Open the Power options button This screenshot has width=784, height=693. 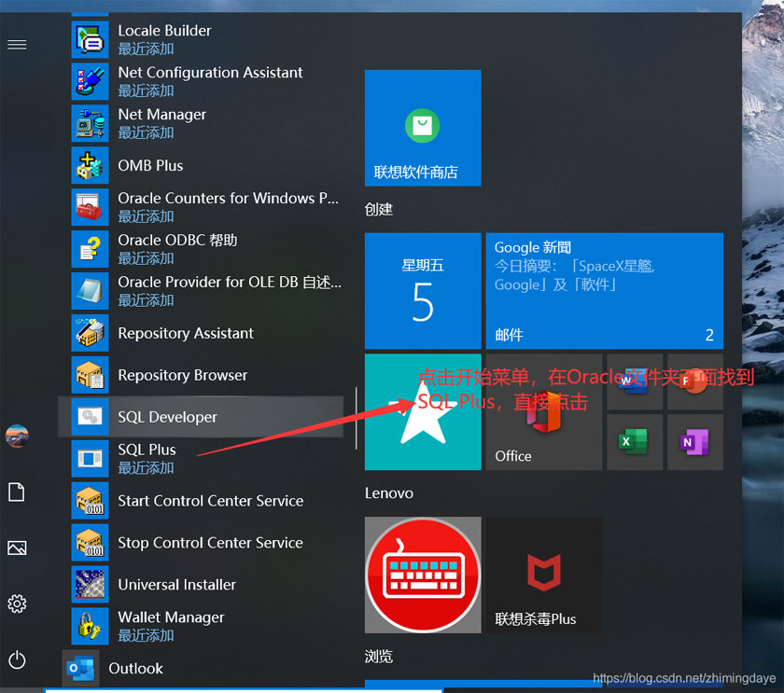coord(17,660)
